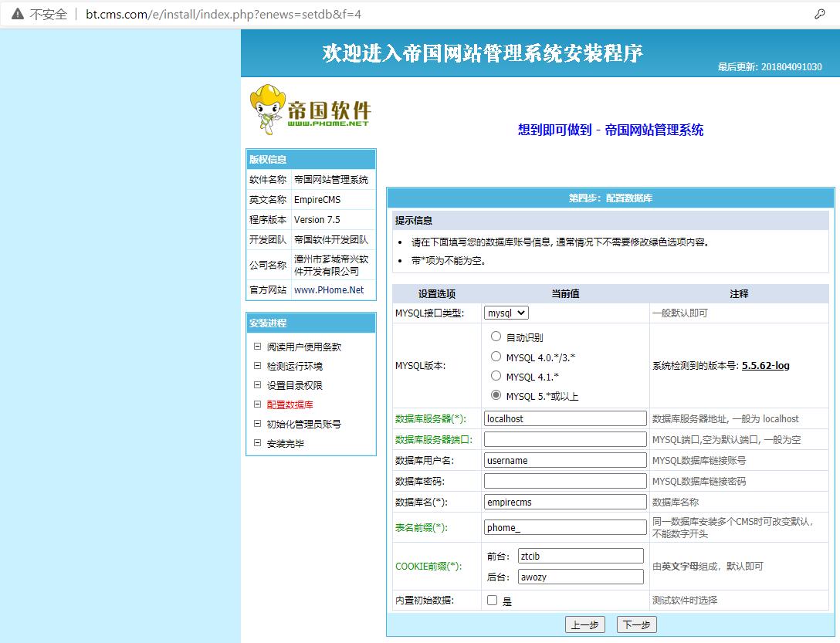Screen dimensions: 840x643
Task: Click the box icon beside 设置目录权限
Action: [x=257, y=385]
